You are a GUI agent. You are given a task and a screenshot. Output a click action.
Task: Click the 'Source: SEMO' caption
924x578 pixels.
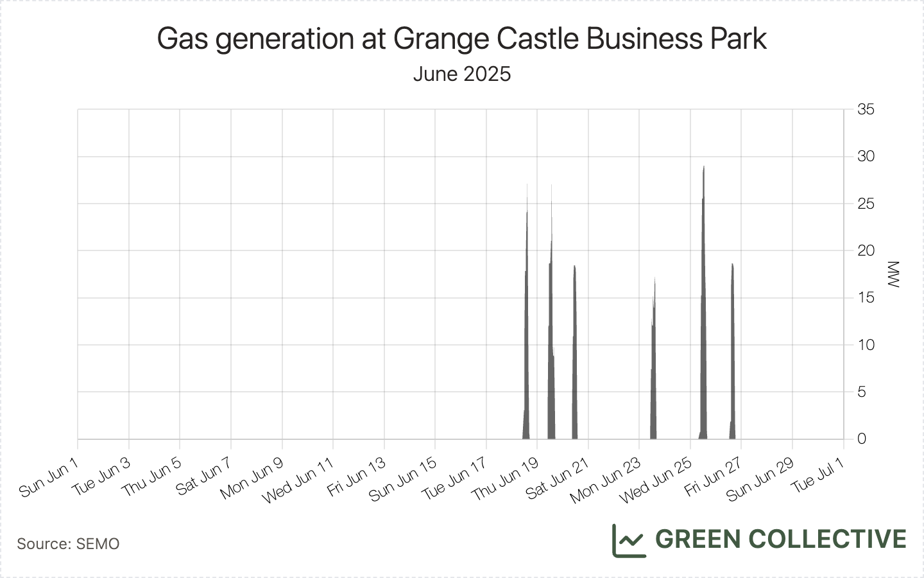68,544
